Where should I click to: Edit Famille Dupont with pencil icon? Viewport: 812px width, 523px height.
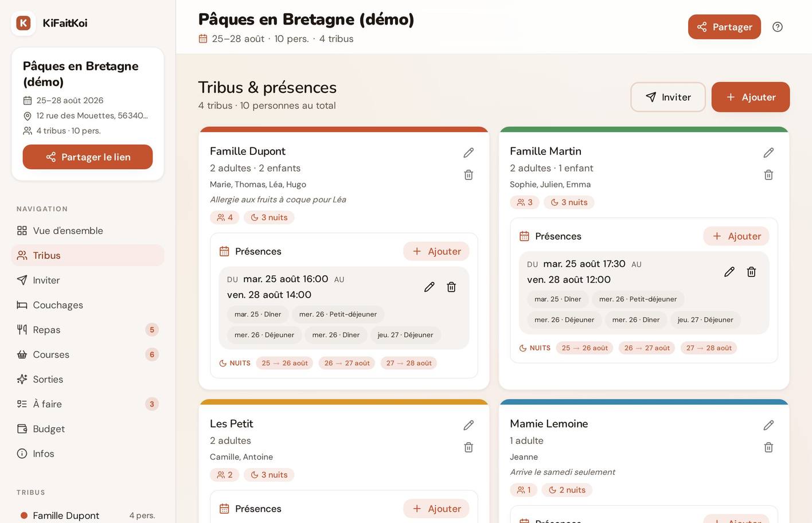click(x=469, y=153)
